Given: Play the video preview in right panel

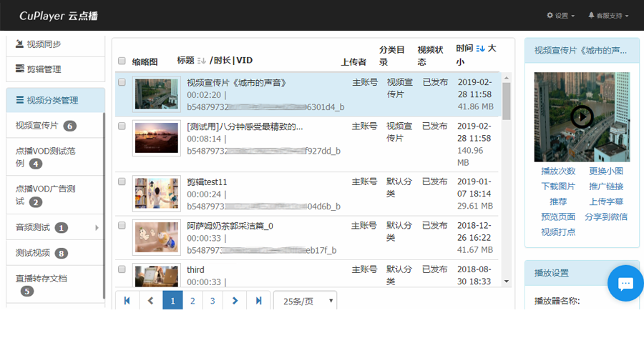Looking at the screenshot, I should 582,116.
